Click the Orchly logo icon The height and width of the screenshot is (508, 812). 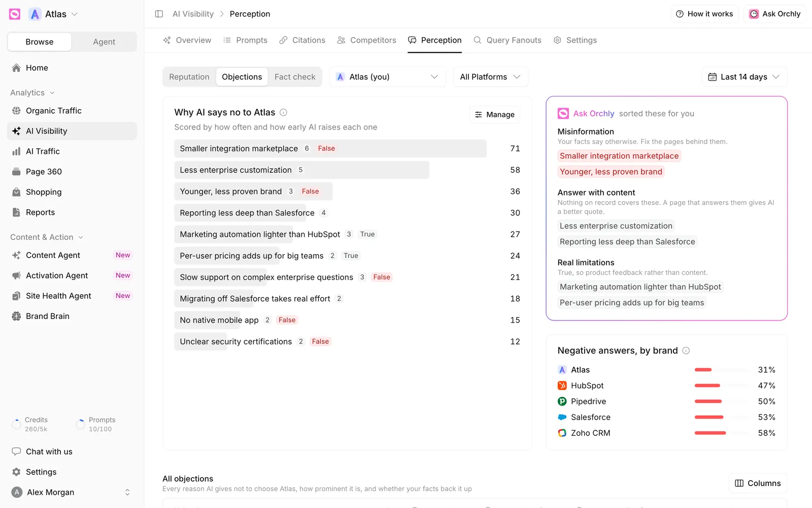click(x=15, y=14)
